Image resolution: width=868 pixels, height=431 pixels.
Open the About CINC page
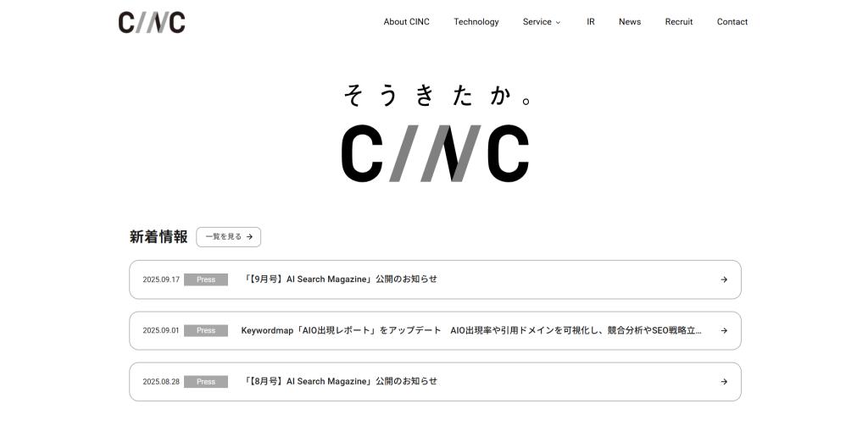click(406, 22)
